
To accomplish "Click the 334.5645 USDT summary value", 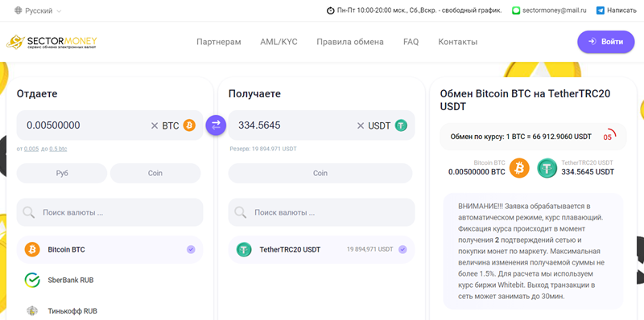I will (588, 172).
